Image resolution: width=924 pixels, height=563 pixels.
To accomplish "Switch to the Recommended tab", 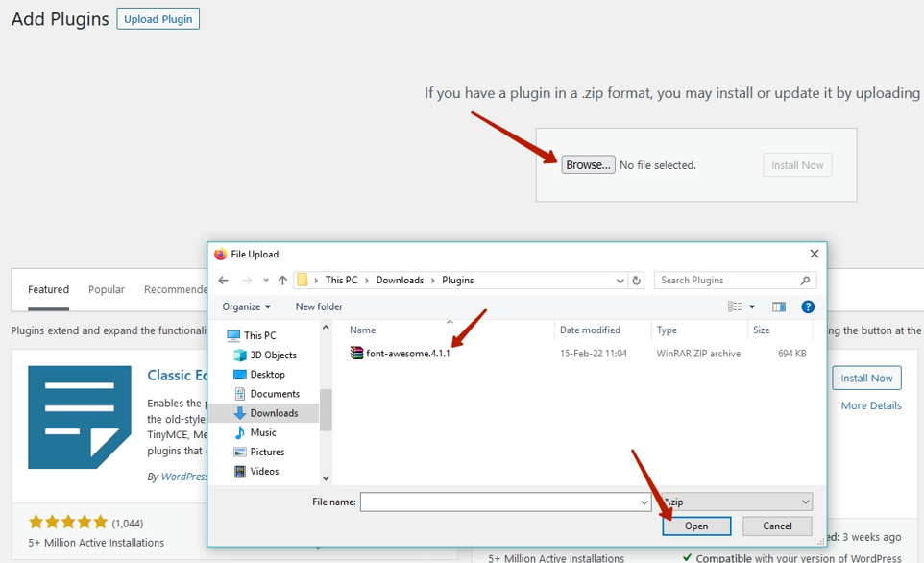I will 176,289.
